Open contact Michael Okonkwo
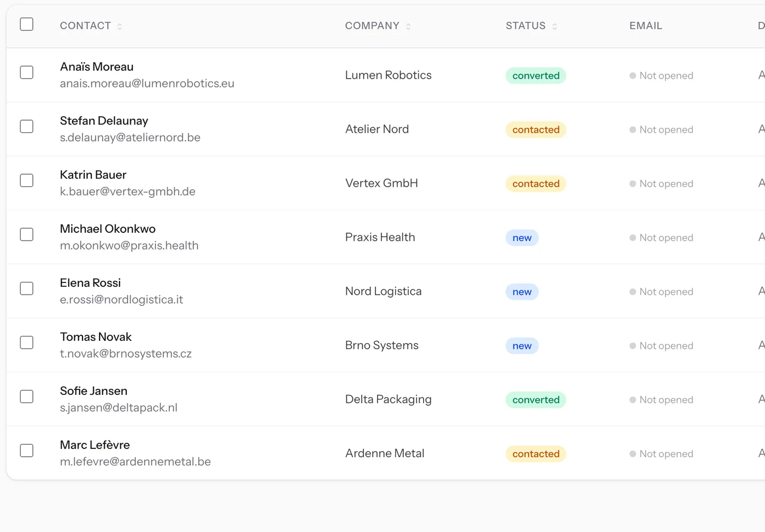765x532 pixels. pos(108,229)
